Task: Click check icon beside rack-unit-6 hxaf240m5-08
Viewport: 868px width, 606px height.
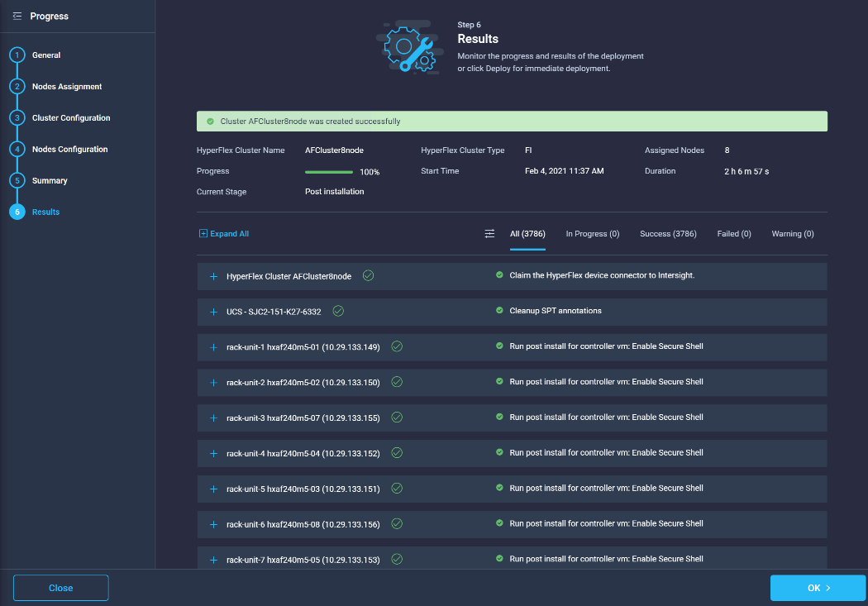Action: click(397, 523)
